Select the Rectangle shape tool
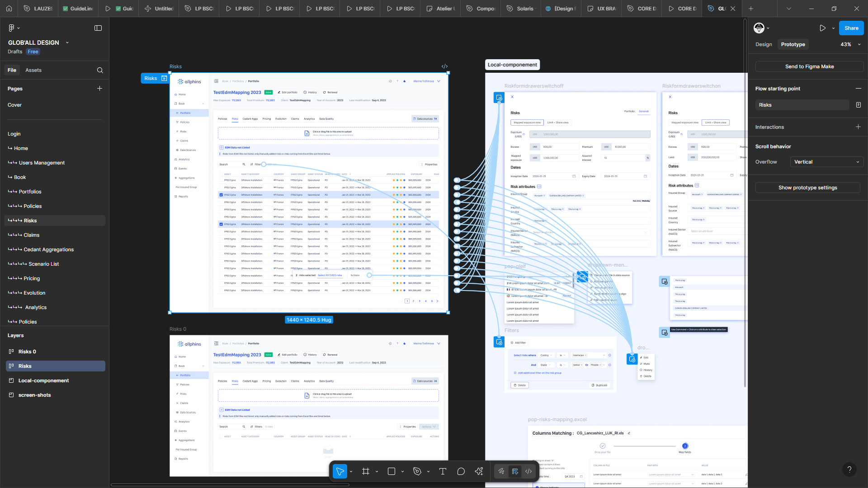This screenshot has width=868, height=488. click(x=392, y=471)
